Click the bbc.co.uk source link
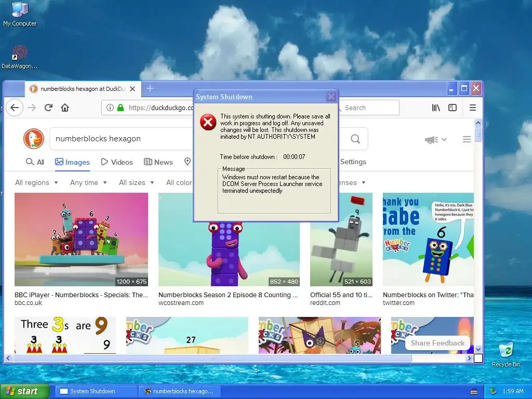532x399 pixels. (29, 303)
